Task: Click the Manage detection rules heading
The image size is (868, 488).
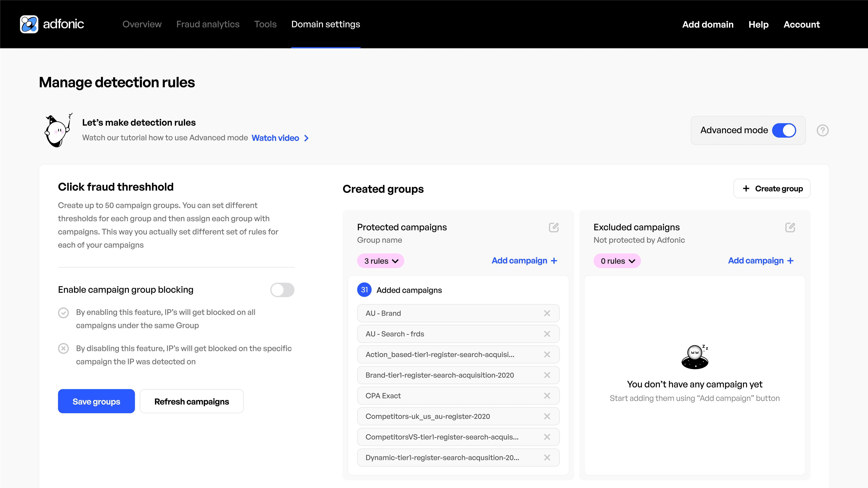Action: click(x=117, y=82)
